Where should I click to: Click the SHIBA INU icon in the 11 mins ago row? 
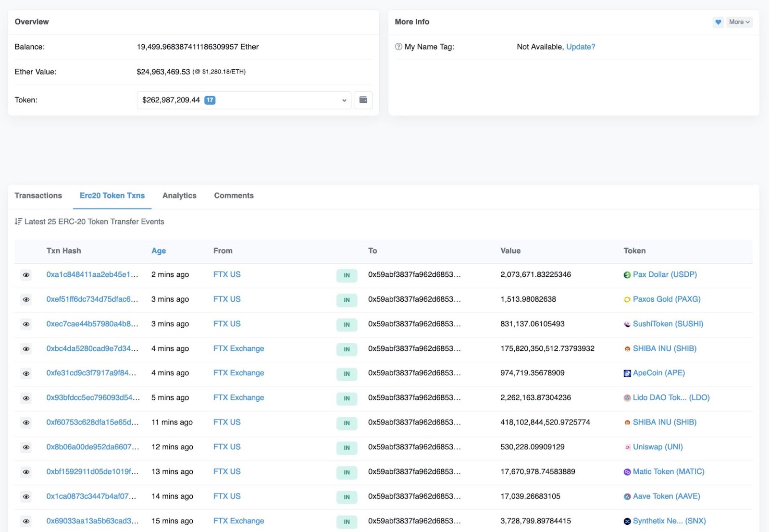click(x=627, y=422)
